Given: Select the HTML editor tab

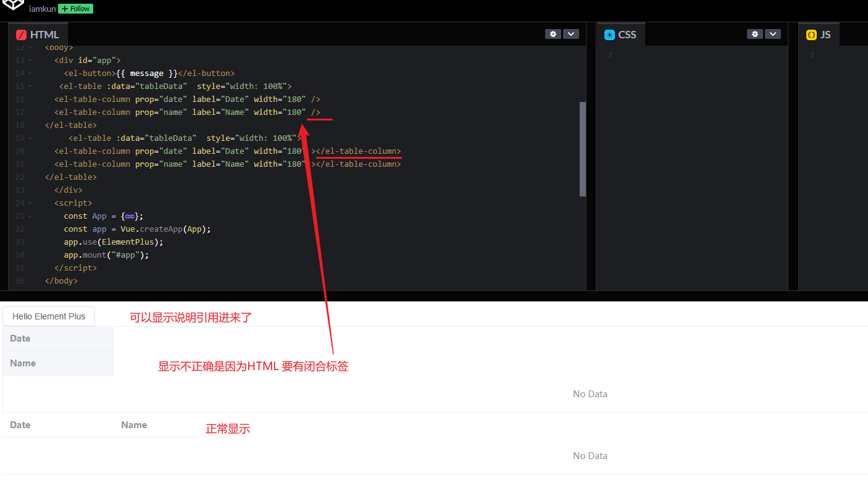Looking at the screenshot, I should pos(38,35).
